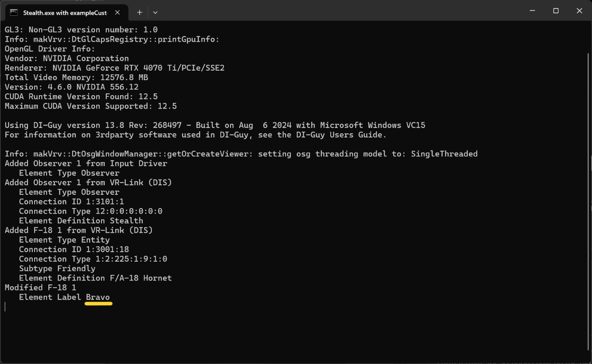This screenshot has height=364, width=592.
Task: Close the terminal window
Action: click(579, 10)
